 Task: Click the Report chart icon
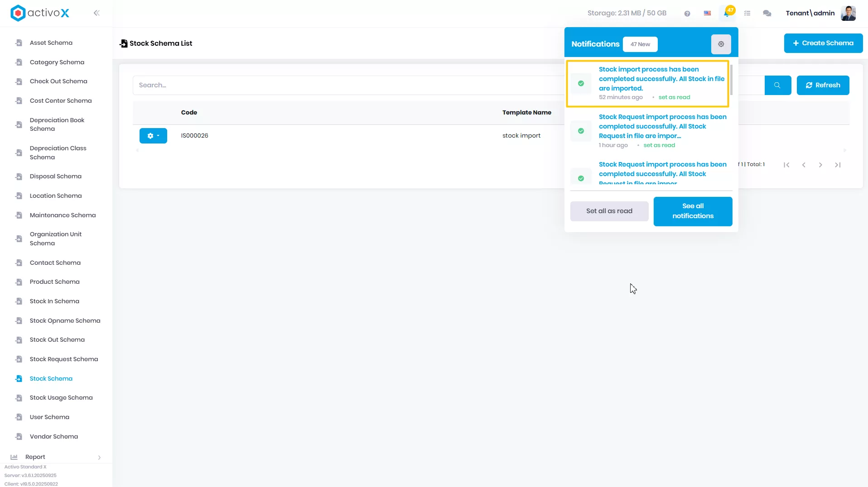tap(14, 457)
